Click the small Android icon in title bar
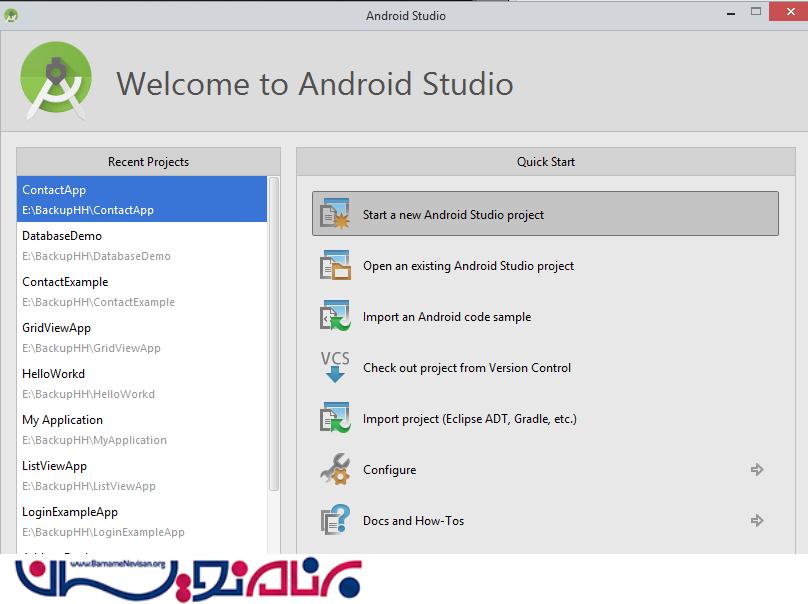This screenshot has width=808, height=604. (12, 15)
